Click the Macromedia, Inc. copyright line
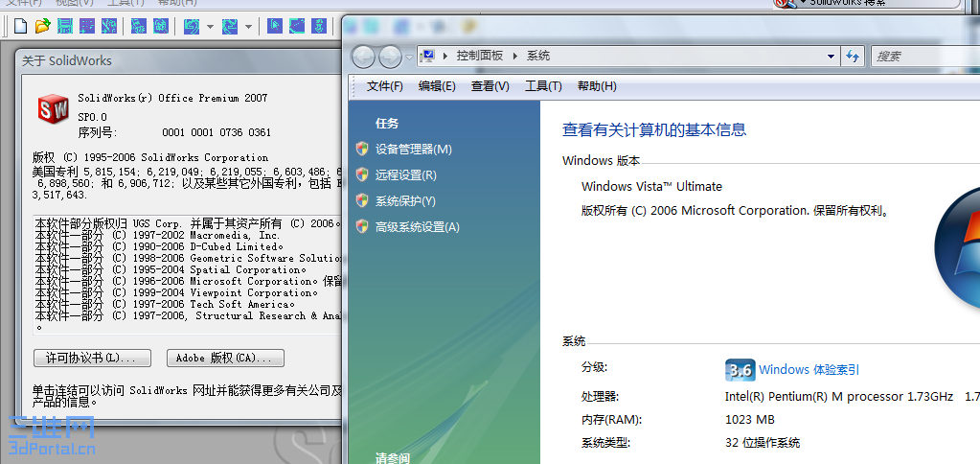The height and width of the screenshot is (464, 980). [x=157, y=235]
